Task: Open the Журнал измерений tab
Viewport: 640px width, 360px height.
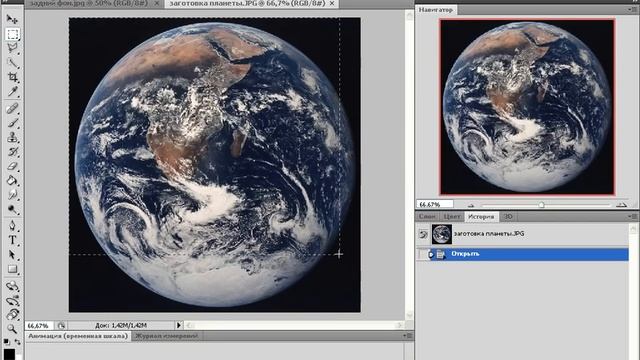Action: click(167, 336)
